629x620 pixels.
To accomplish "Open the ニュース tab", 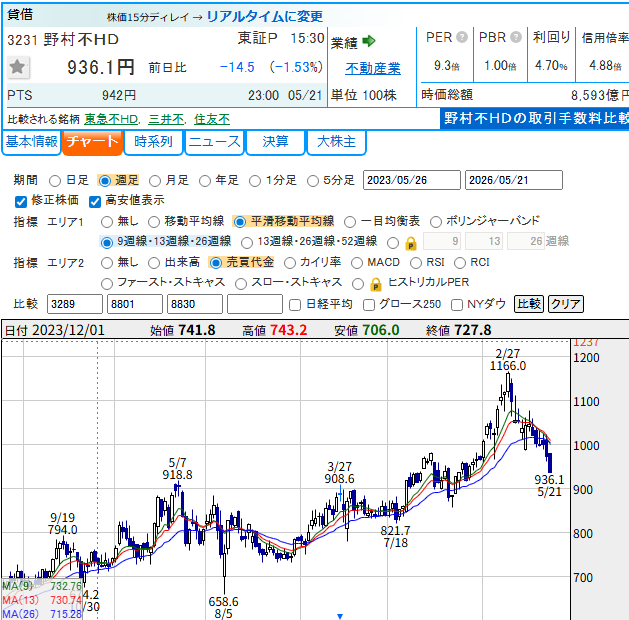I will pyautogui.click(x=215, y=142).
